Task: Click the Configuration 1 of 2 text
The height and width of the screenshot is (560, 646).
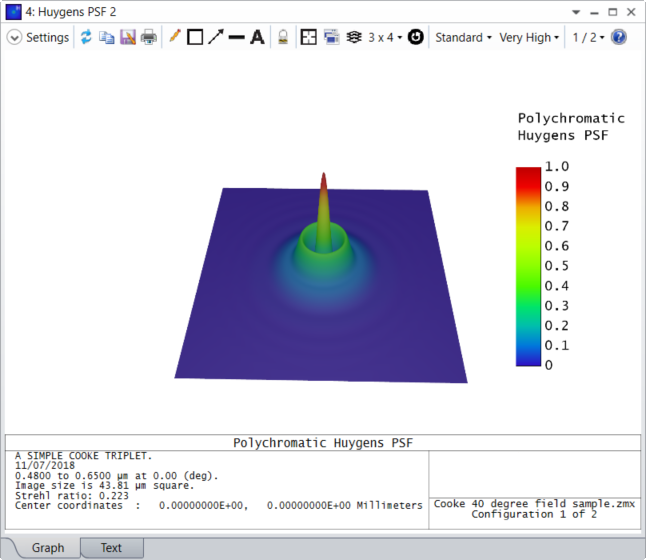Action: 534,514
